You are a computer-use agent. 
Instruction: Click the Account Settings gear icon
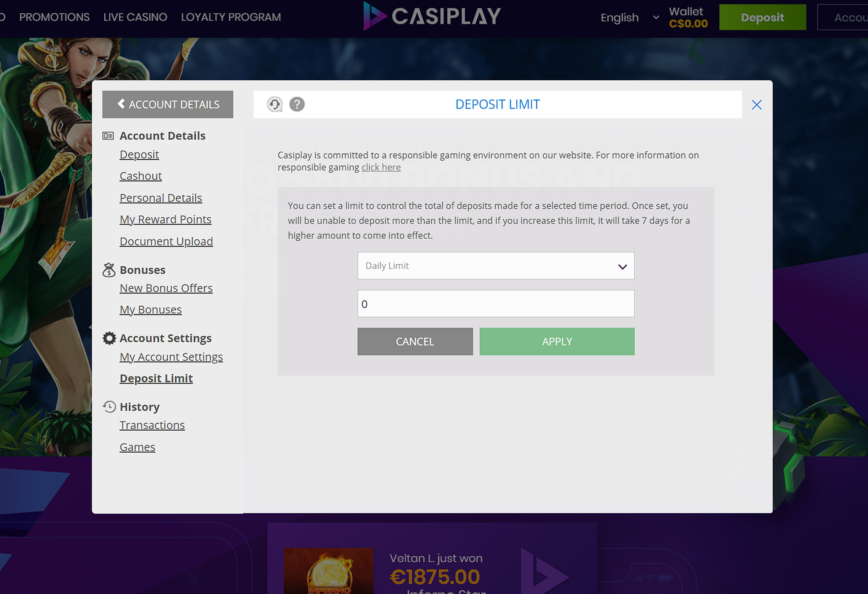point(109,338)
